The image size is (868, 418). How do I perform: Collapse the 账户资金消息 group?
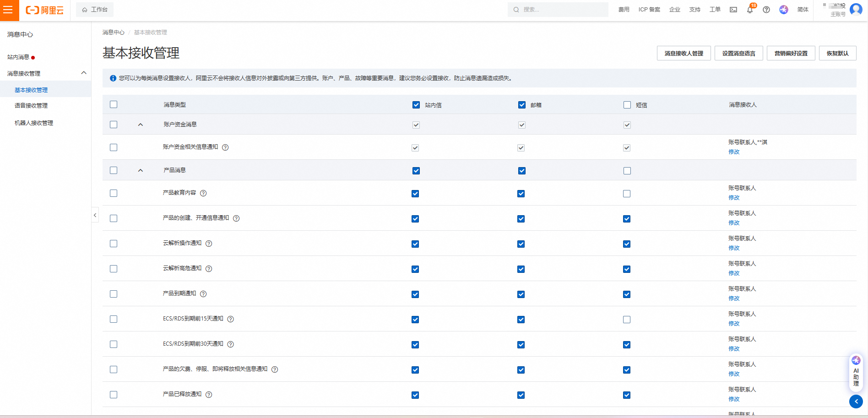click(x=141, y=125)
